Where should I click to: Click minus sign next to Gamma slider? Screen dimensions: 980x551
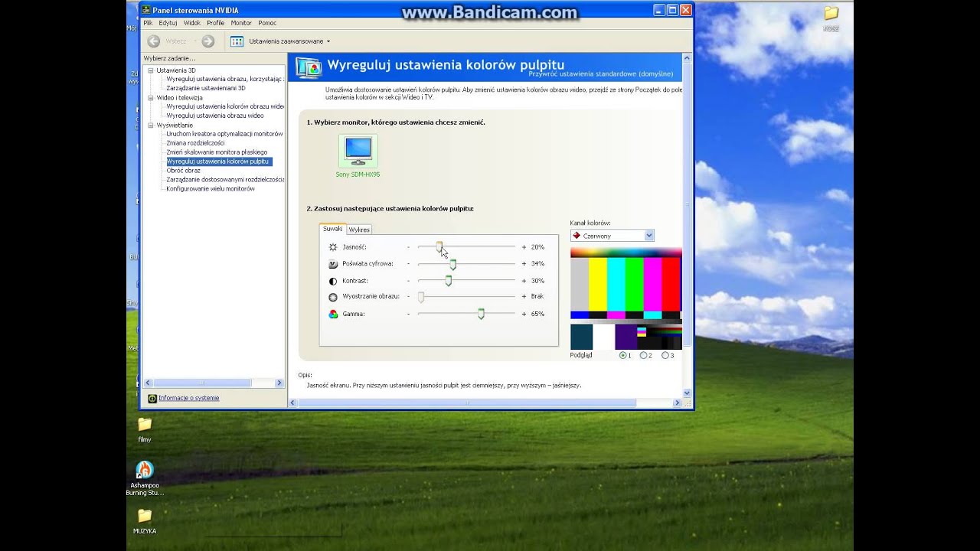coord(409,314)
